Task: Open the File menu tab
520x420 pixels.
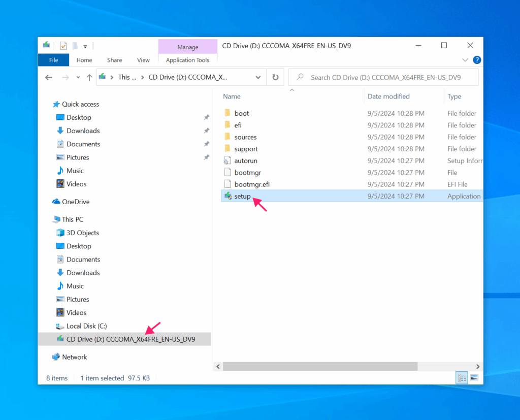Action: pyautogui.click(x=53, y=60)
